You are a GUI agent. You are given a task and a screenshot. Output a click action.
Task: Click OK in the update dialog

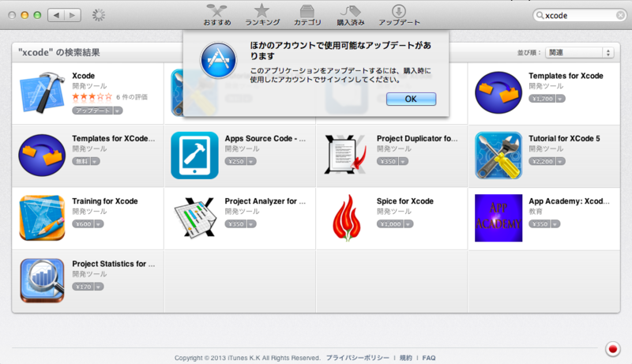[411, 99]
